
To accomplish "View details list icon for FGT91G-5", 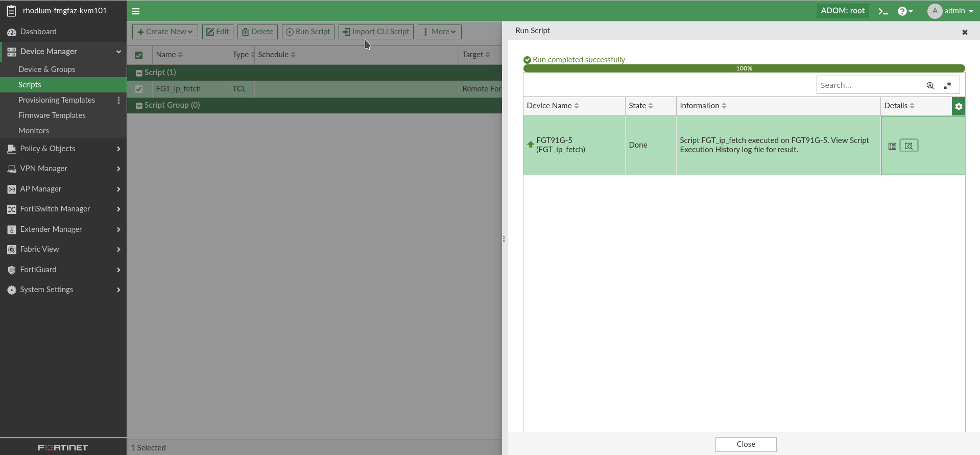I will (892, 146).
